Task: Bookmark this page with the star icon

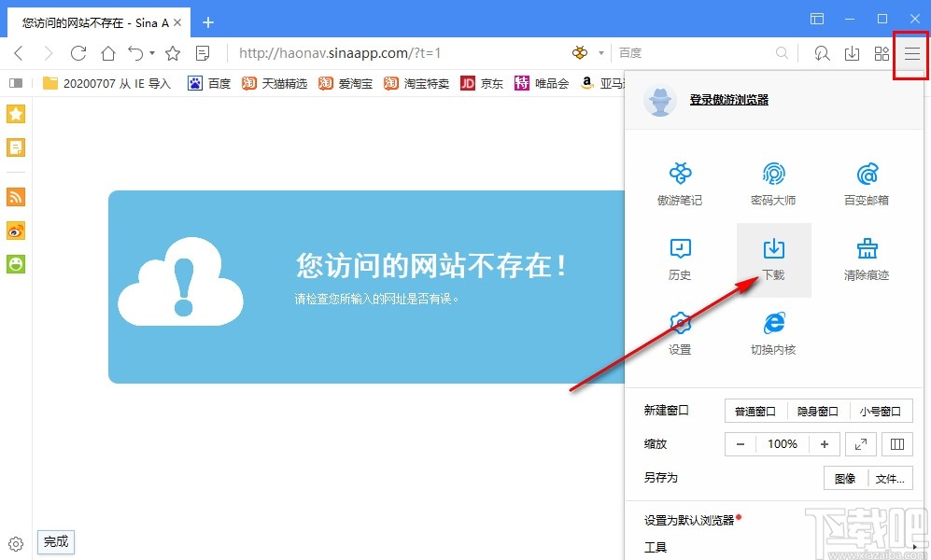Action: pos(173,53)
